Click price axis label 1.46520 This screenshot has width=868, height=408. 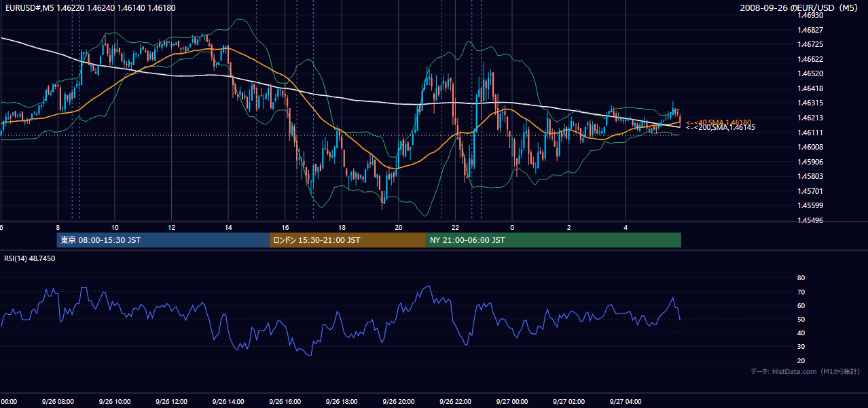point(811,74)
